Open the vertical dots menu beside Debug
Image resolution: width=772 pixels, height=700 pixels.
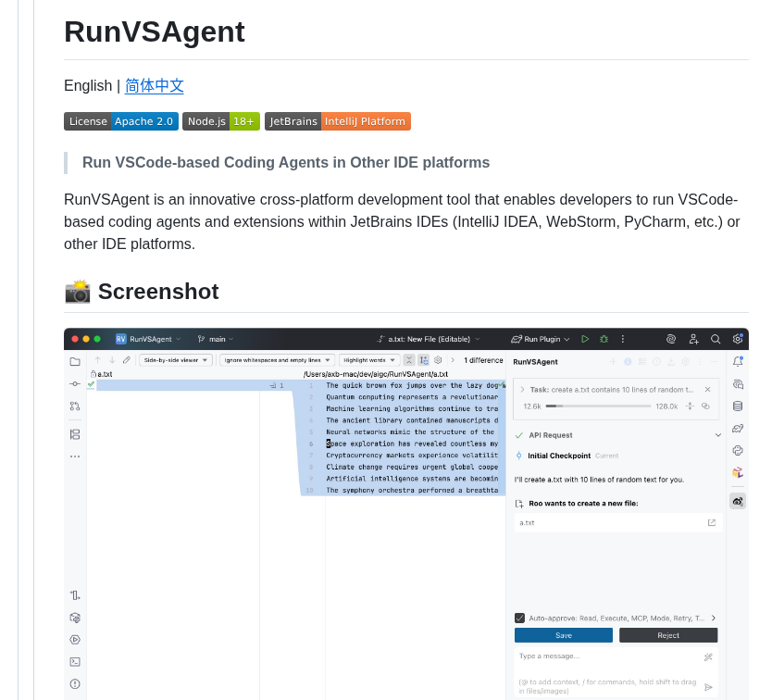[623, 339]
